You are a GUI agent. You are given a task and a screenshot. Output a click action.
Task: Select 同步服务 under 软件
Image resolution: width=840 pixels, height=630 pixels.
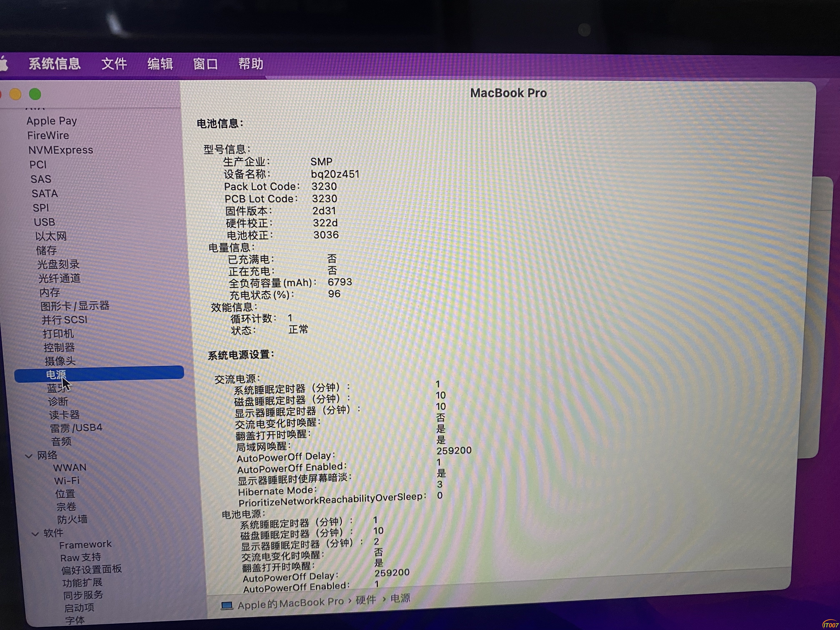tap(83, 595)
